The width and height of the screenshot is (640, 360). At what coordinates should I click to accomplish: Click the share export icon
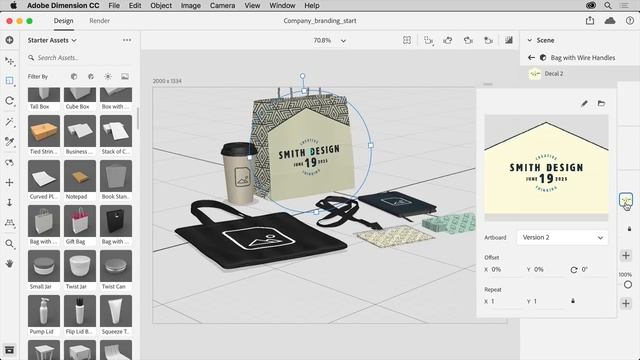(x=590, y=20)
